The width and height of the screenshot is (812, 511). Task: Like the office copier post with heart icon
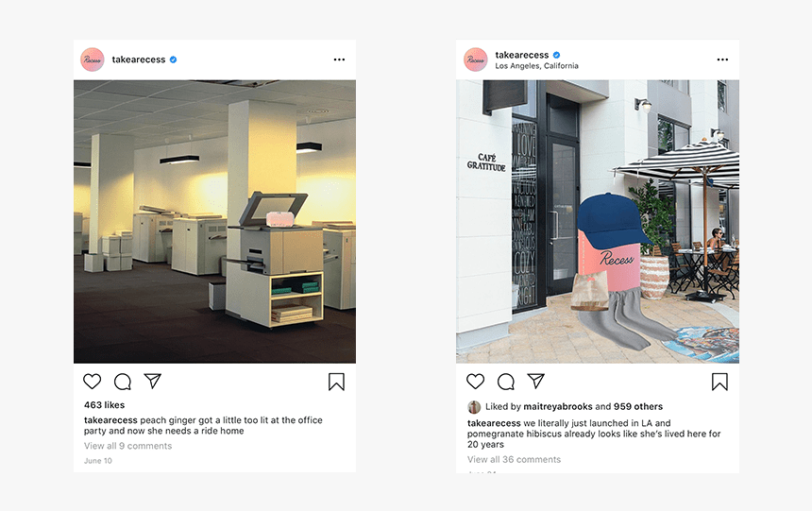coord(93,382)
